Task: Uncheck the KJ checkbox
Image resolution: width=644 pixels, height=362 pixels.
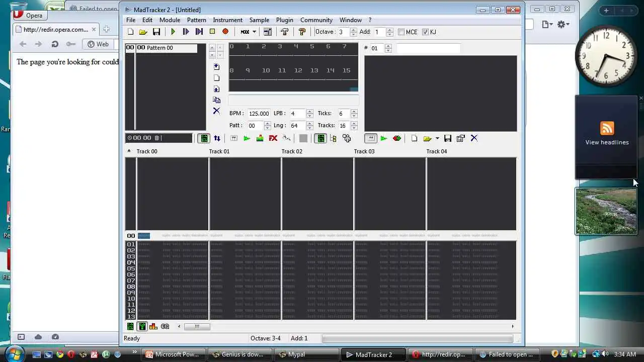Action: point(425,32)
